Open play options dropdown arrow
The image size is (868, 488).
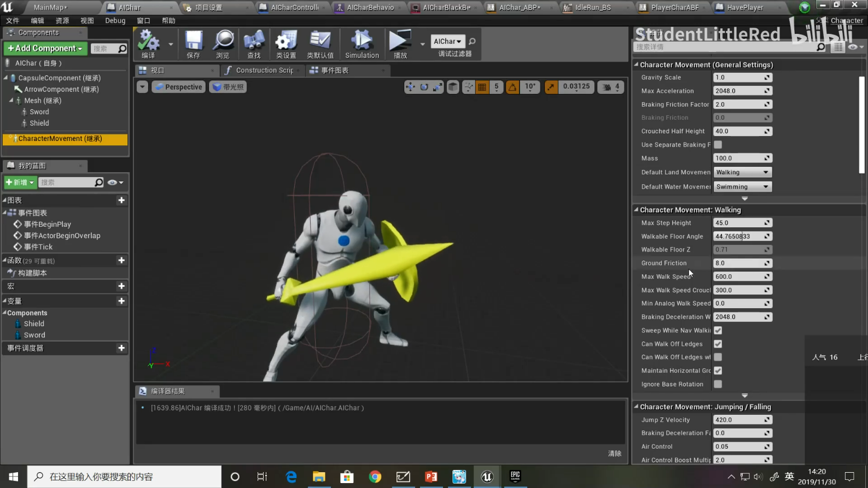point(422,44)
